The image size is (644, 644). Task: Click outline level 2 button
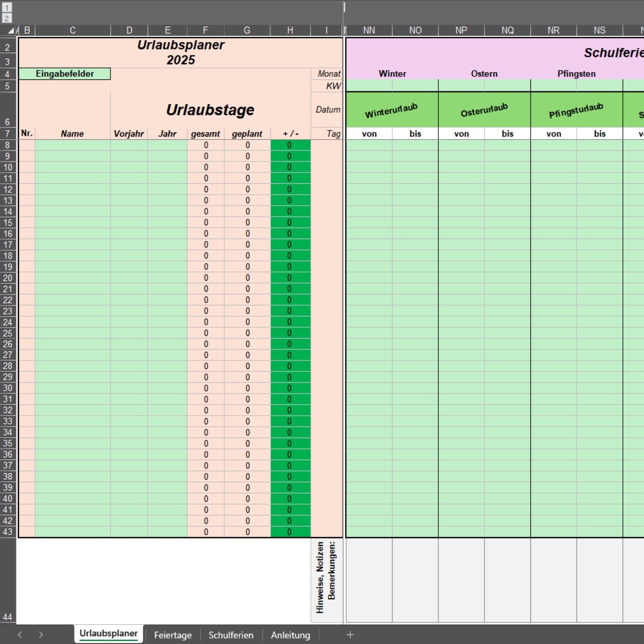point(7,18)
